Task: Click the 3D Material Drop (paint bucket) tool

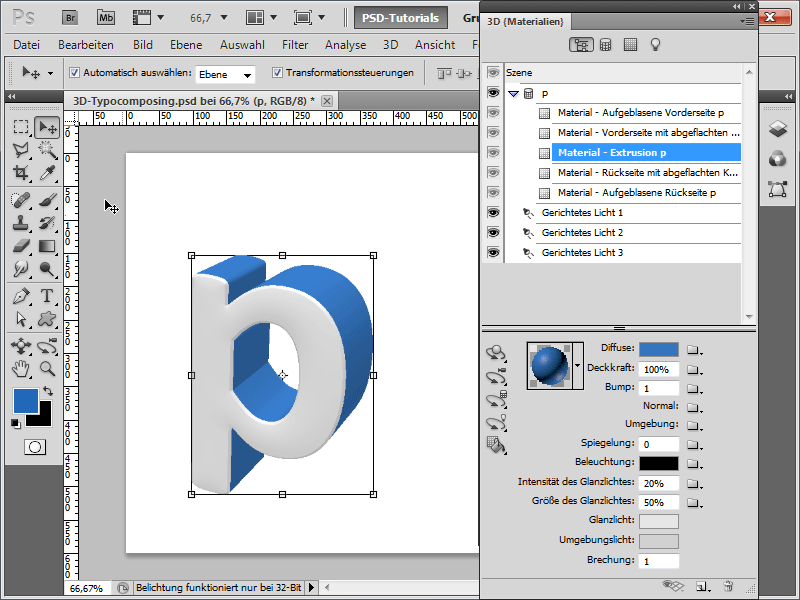Action: tap(495, 444)
